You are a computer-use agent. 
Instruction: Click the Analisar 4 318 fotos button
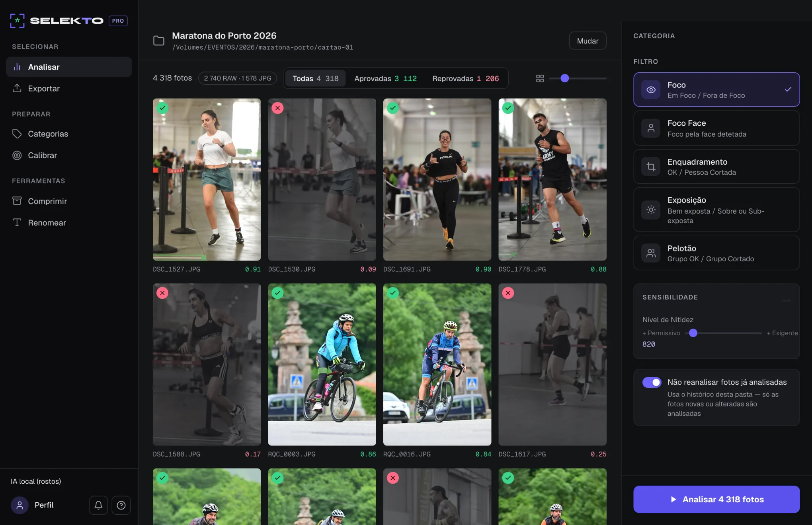(716, 499)
